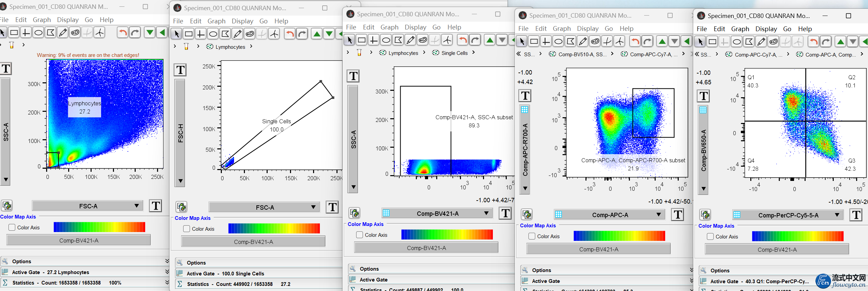Image resolution: width=868 pixels, height=291 pixels.
Task: Open the Display menu in the Lymphocytes window
Action: [242, 21]
